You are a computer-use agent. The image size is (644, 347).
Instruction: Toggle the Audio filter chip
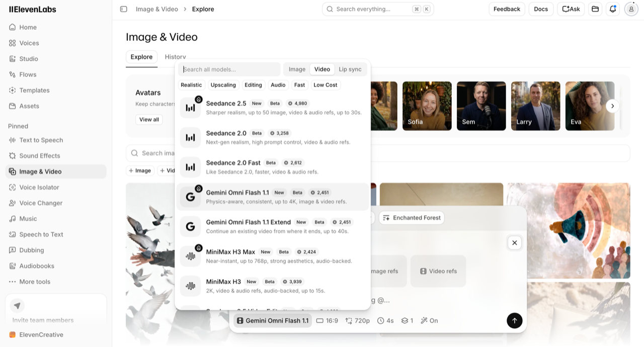(x=278, y=85)
